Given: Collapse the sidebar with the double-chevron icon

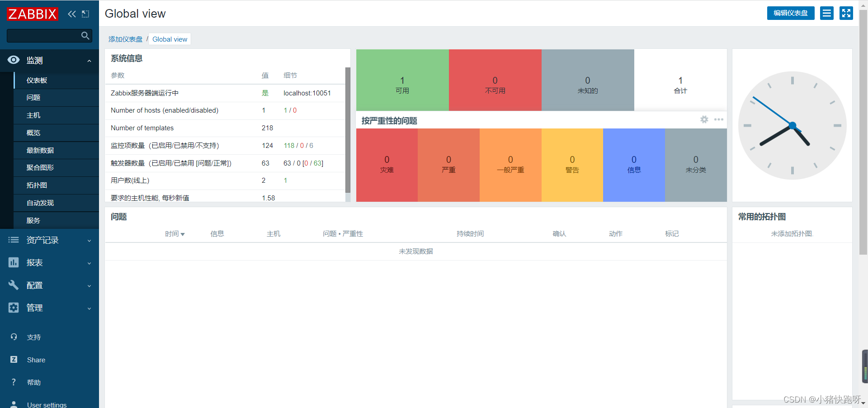Looking at the screenshot, I should [x=72, y=14].
